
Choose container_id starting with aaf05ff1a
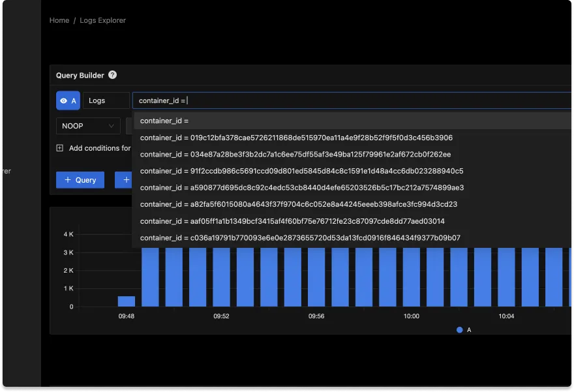tap(352, 221)
